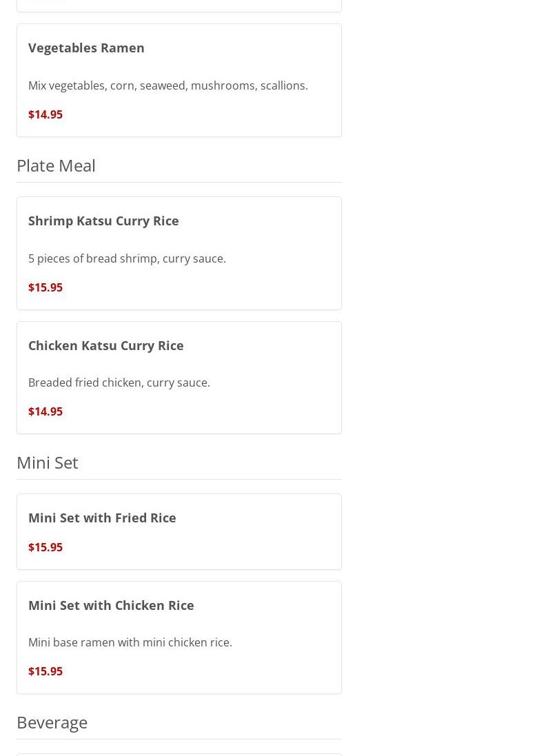
Task: Open the Shrimp Katsu Curry Rice item
Action: (103, 221)
